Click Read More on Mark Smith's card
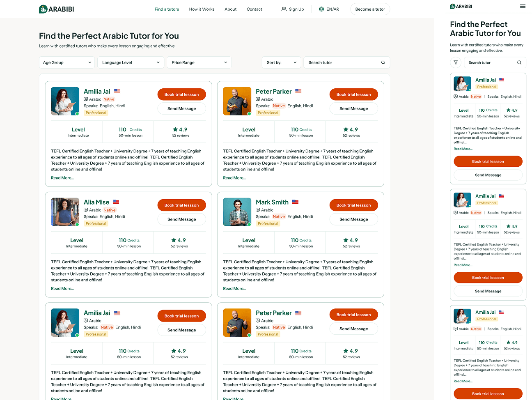This screenshot has width=532, height=400. [234, 289]
